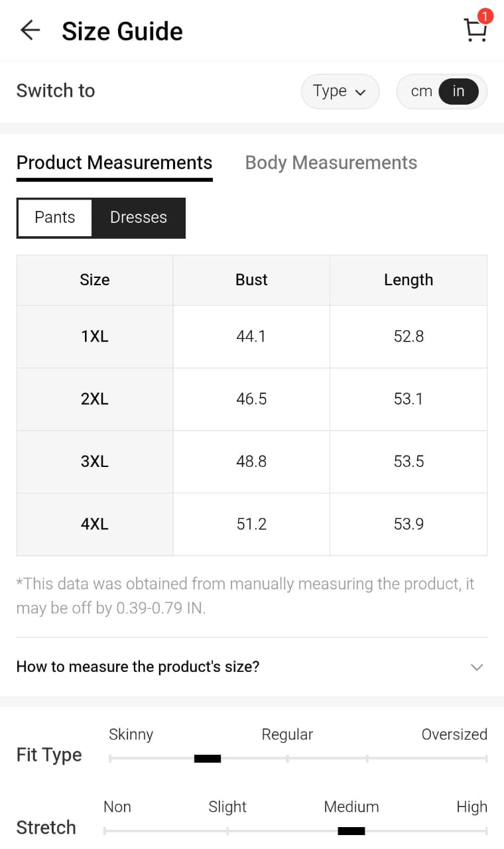This screenshot has width=504, height=849.
Task: Open the shopping cart
Action: point(474,31)
